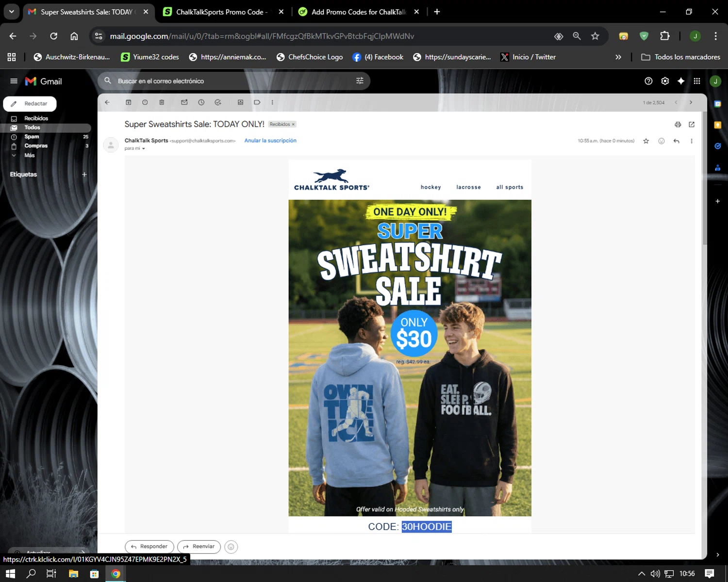728x582 pixels.
Task: Click Anular la suscripción link
Action: (x=270, y=141)
